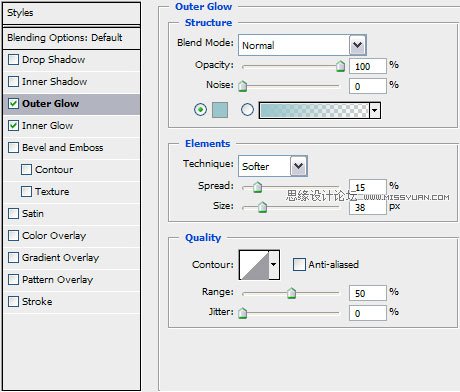
Task: Check the Satin checkbox
Action: pos(13,214)
